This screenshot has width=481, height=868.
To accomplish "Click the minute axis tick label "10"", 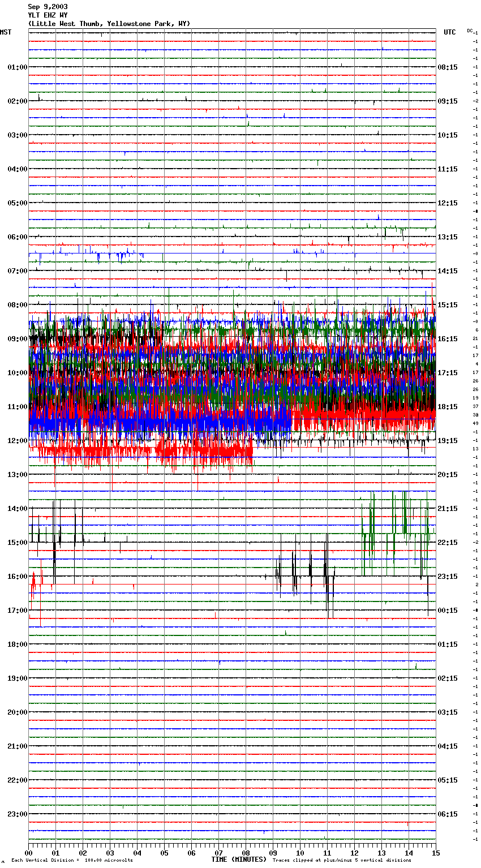I will click(x=300, y=853).
